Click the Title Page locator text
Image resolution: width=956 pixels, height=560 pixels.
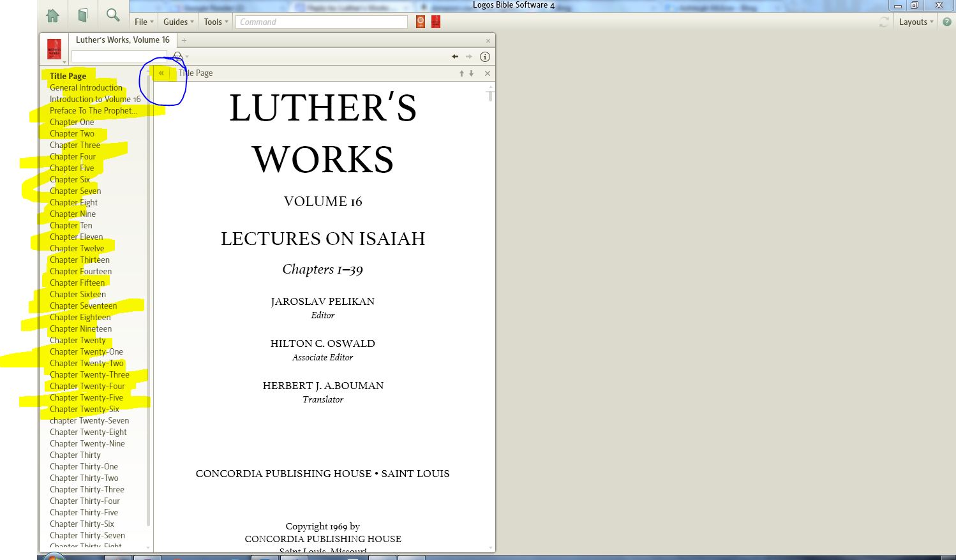tap(196, 73)
